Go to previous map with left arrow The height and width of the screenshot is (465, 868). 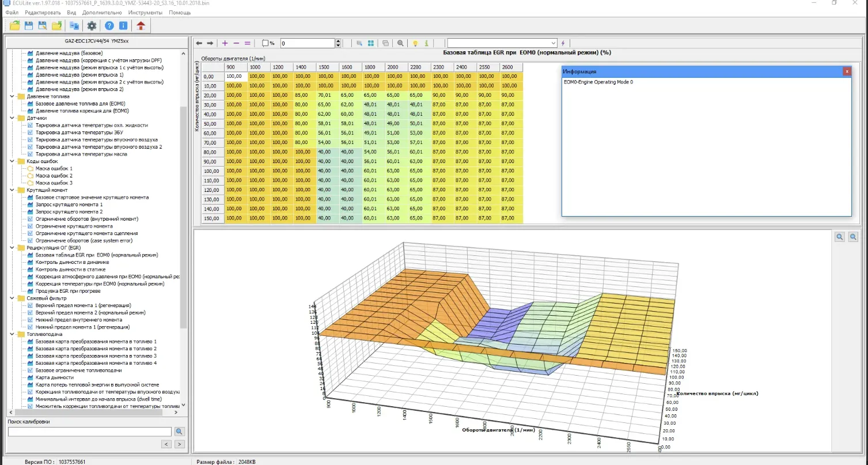199,43
